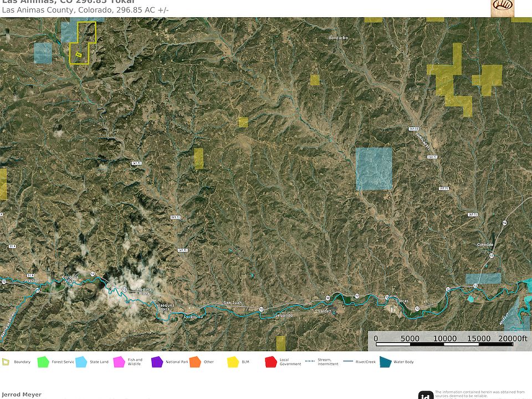Click the Boncarbo town label on map
The height and width of the screenshot is (399, 532).
338,38
